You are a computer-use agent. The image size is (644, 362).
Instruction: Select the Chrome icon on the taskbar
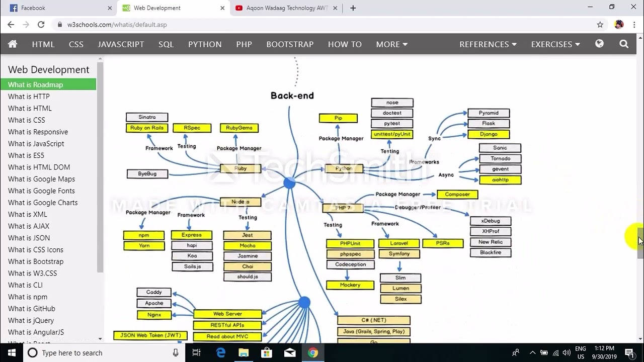[313, 352]
